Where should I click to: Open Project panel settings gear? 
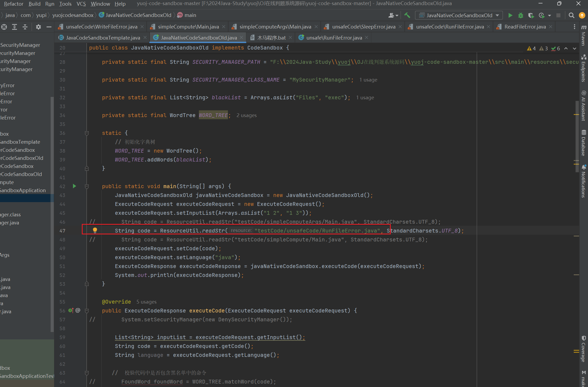click(x=38, y=27)
